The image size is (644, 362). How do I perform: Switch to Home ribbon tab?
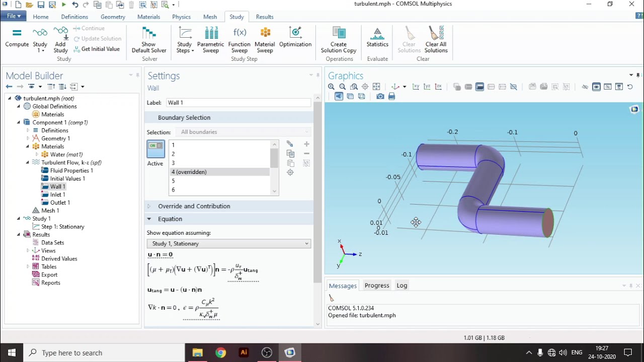pyautogui.click(x=41, y=17)
